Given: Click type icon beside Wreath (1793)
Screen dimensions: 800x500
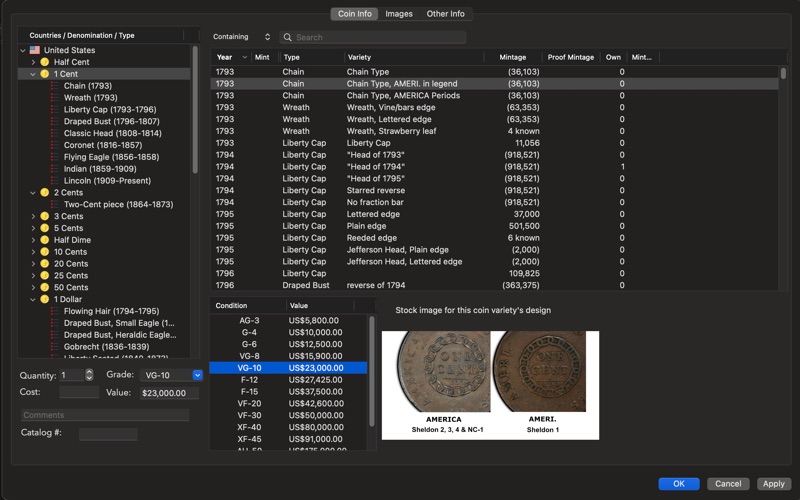Looking at the screenshot, I should (x=55, y=97).
